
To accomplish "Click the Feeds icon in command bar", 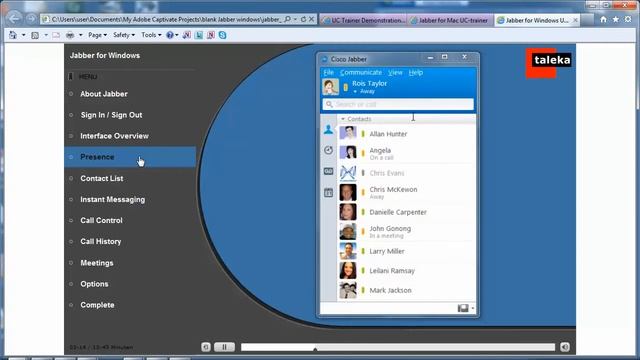I will click(x=35, y=35).
